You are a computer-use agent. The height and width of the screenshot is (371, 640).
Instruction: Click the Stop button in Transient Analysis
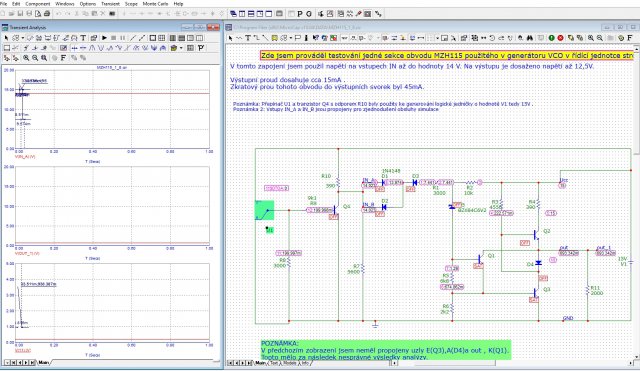pyautogui.click(x=113, y=38)
